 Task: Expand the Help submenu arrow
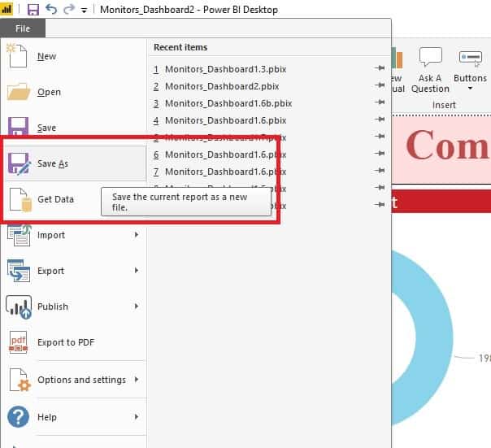(137, 416)
